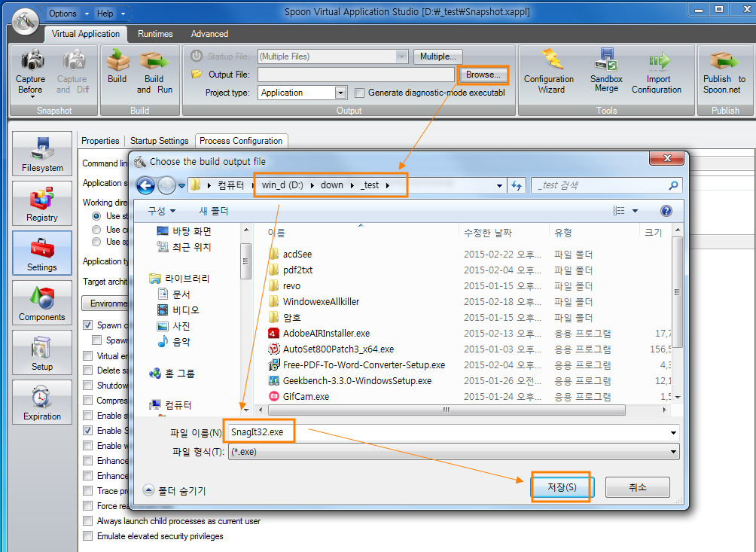Open the Registry section

[x=42, y=203]
